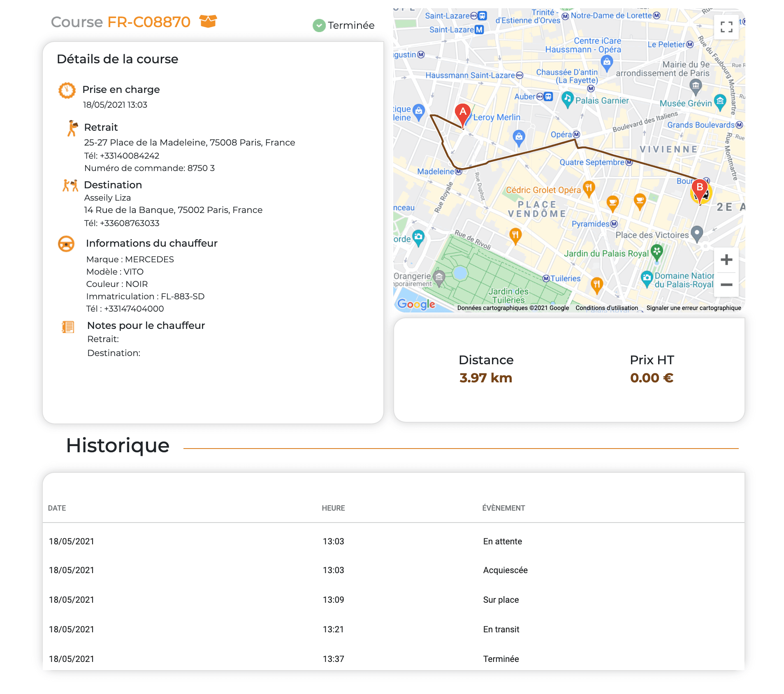Image resolution: width=784 pixels, height=694 pixels.
Task: Click the Marque : MERCEDES line
Action: tap(130, 259)
